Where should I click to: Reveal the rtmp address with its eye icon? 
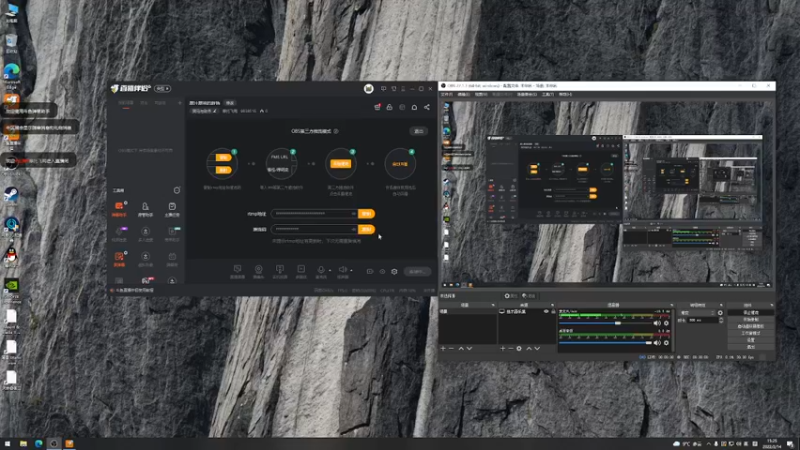tap(353, 214)
